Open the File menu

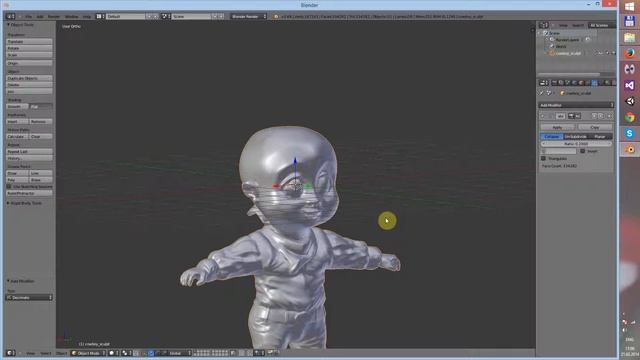click(x=29, y=16)
